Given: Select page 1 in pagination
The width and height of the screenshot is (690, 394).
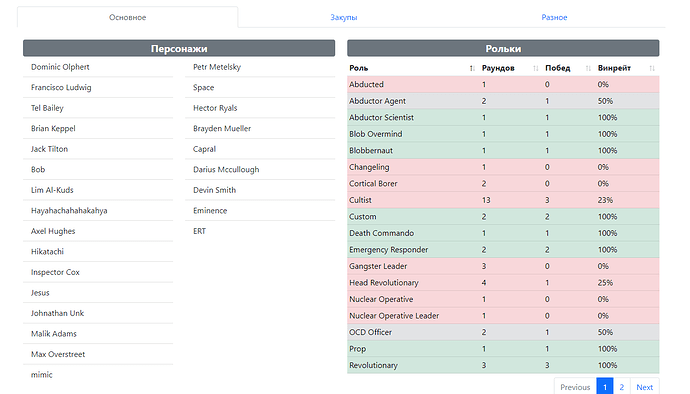Looking at the screenshot, I should coord(605,387).
